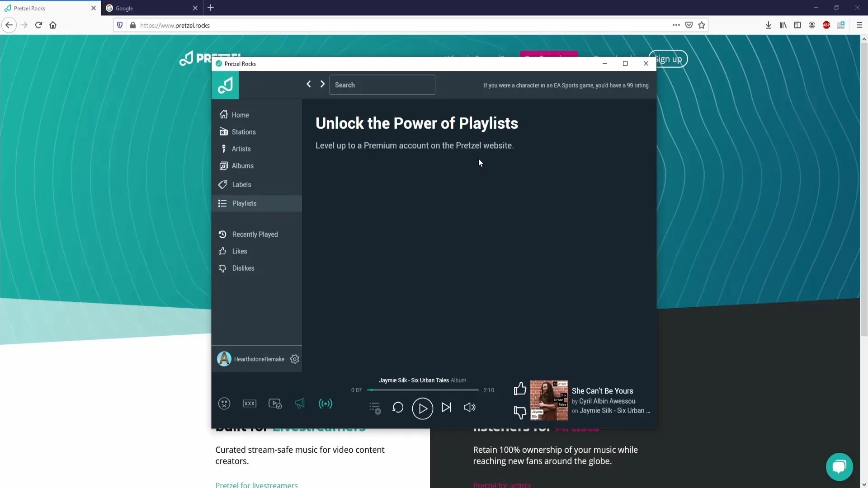Click the tracking protection shield icon
Screen dimensions: 868x488
coord(120,25)
